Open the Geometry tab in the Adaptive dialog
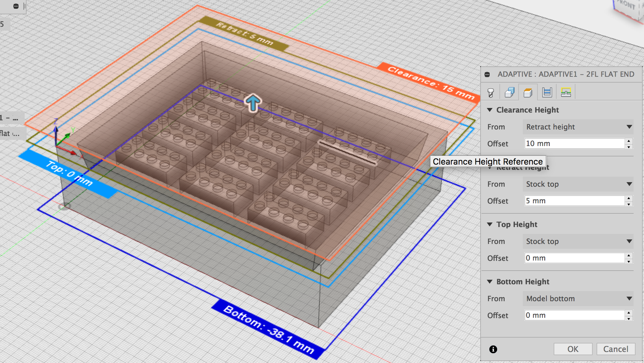644x363 pixels. 509,93
